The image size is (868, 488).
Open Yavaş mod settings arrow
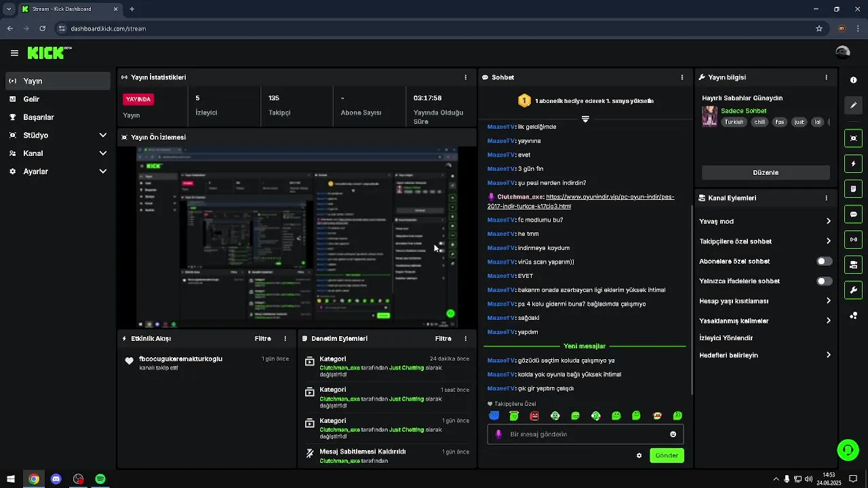coord(828,222)
